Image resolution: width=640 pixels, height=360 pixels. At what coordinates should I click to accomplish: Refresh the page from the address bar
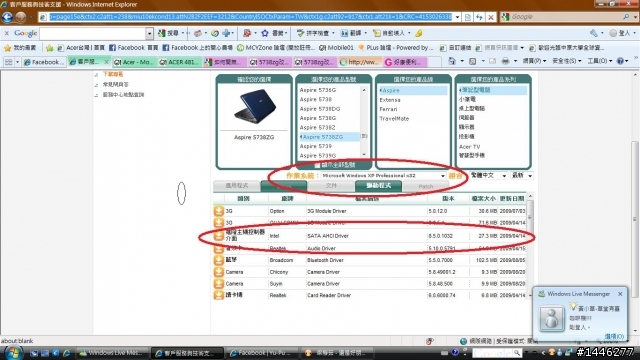[479, 17]
